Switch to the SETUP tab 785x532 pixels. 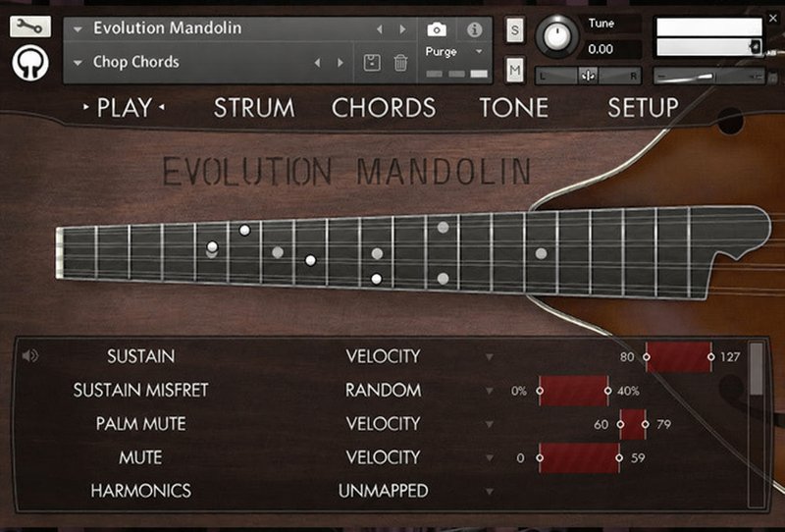[x=643, y=107]
